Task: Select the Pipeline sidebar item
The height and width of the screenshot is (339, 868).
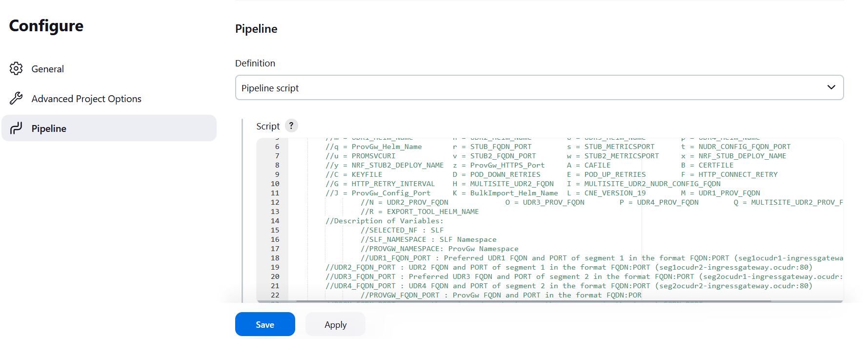Action: pyautogui.click(x=109, y=128)
